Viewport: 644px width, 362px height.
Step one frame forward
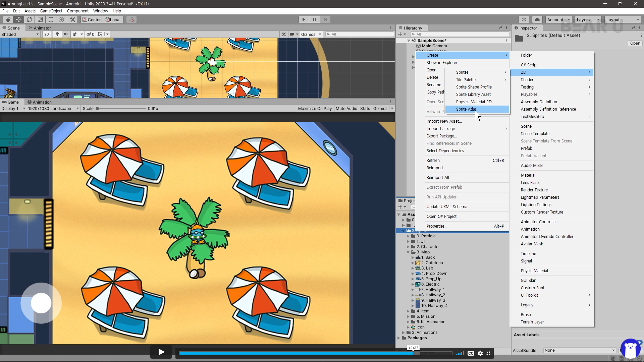pyautogui.click(x=325, y=19)
